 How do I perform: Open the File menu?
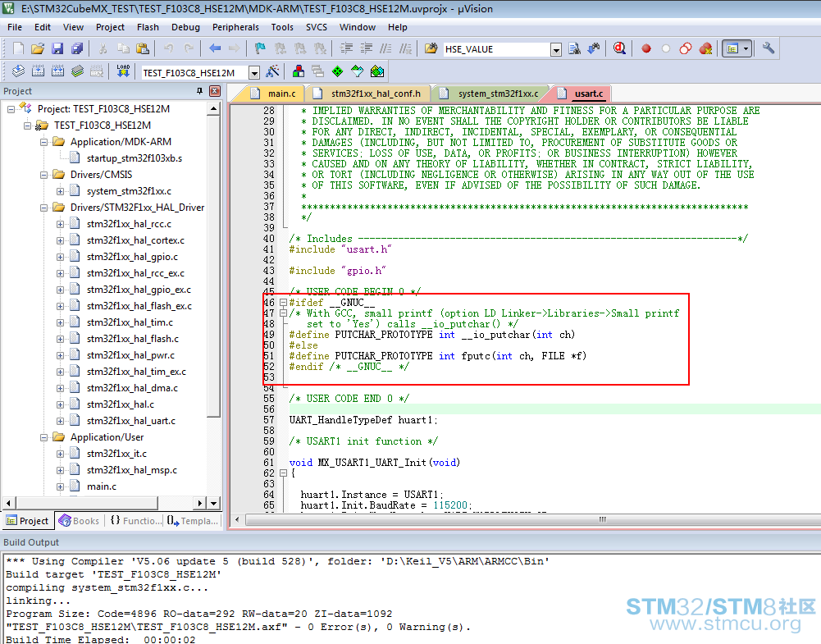[x=15, y=27]
